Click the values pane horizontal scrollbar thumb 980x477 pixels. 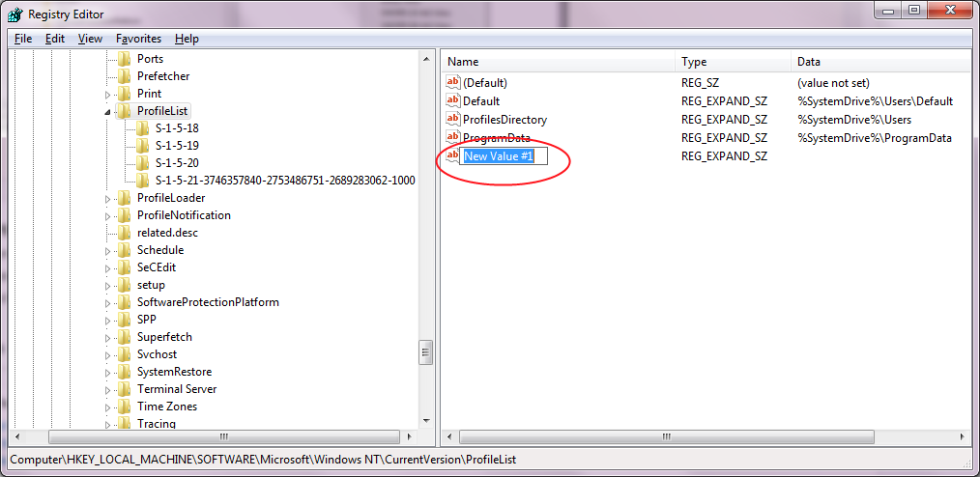pyautogui.click(x=666, y=436)
